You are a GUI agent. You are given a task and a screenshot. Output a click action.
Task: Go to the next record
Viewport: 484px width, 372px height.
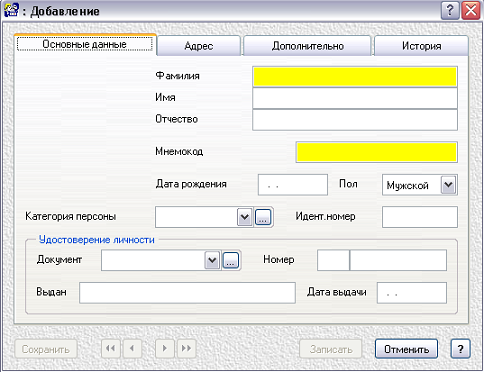[x=165, y=349]
